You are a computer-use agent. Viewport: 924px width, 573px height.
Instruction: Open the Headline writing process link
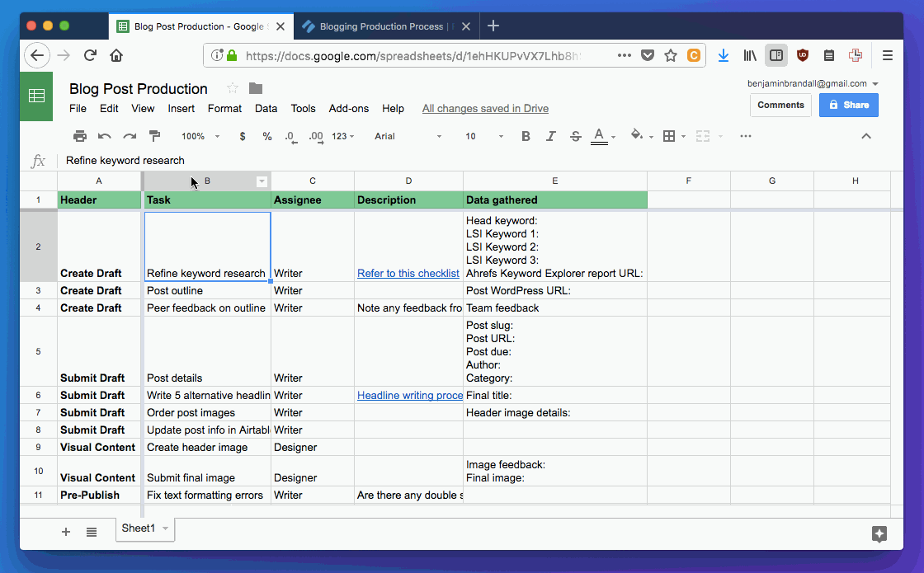tap(409, 395)
